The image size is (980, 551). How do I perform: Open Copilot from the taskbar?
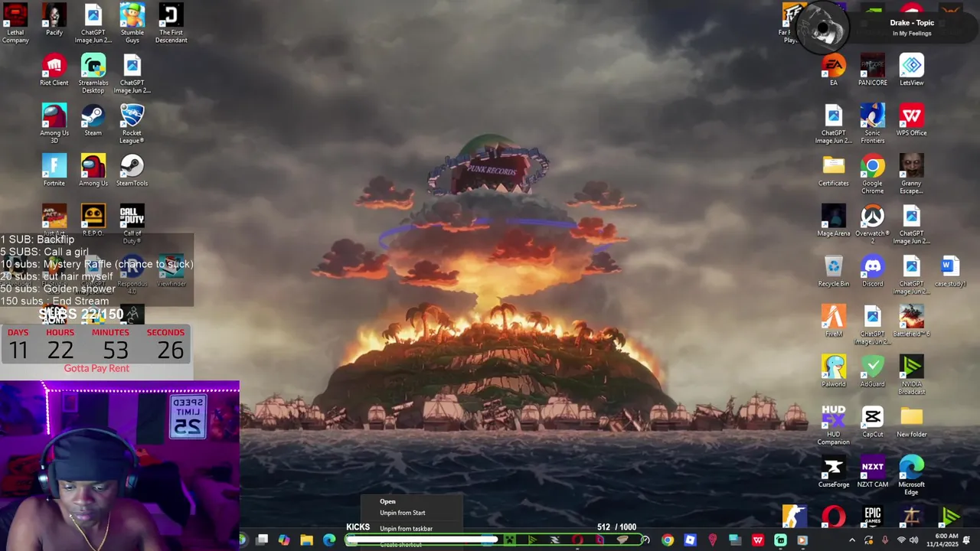[x=284, y=540]
